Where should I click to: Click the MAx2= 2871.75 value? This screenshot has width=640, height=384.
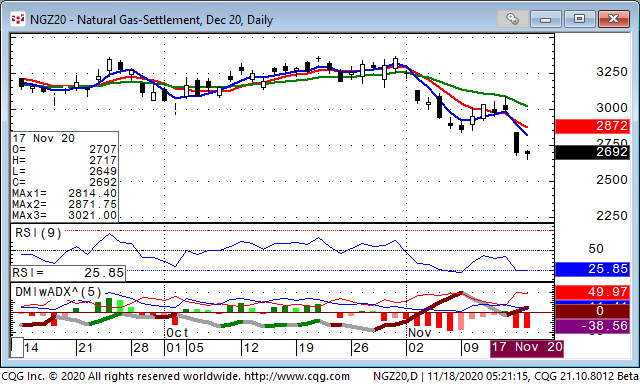pyautogui.click(x=64, y=204)
